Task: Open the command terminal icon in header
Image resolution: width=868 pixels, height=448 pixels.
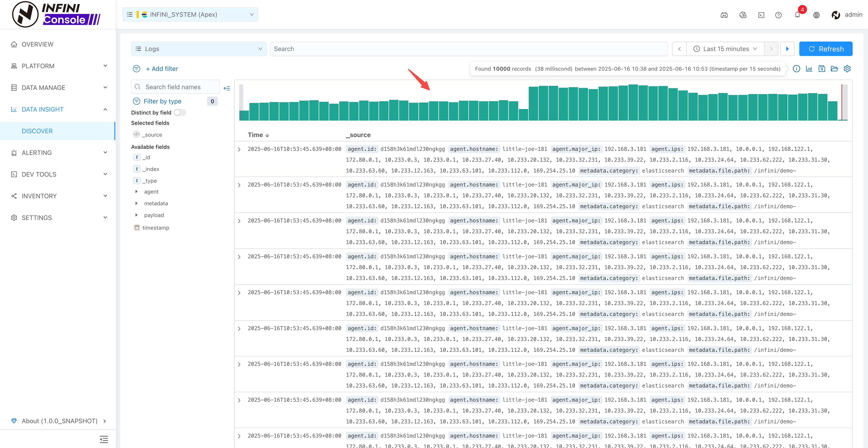Action: [x=761, y=15]
